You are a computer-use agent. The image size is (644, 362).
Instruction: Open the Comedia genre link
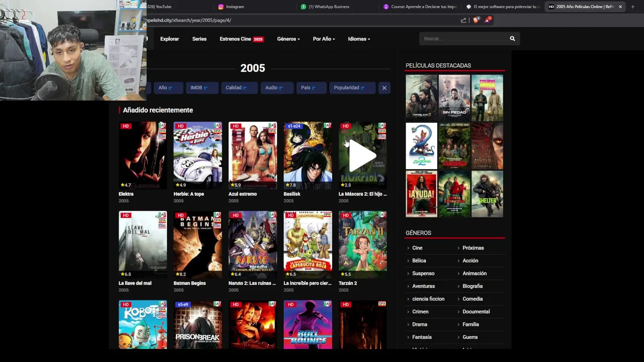coord(472,299)
